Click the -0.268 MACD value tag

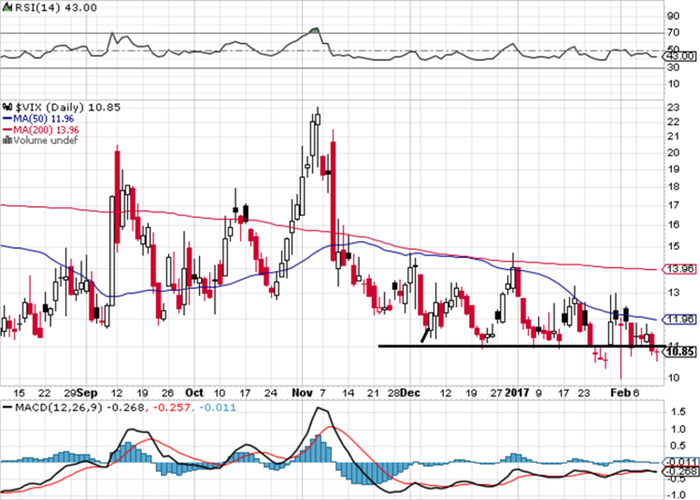click(681, 471)
